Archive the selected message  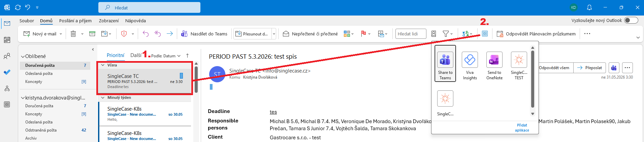(x=92, y=34)
